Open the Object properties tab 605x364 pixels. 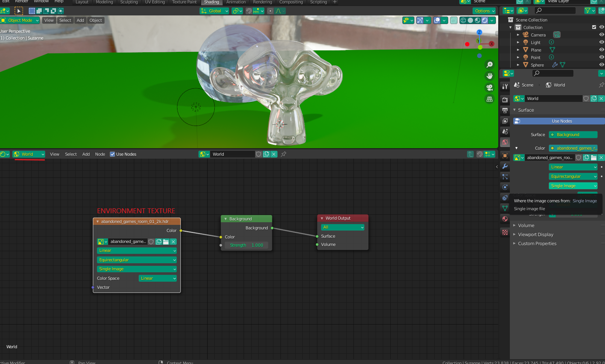[505, 156]
